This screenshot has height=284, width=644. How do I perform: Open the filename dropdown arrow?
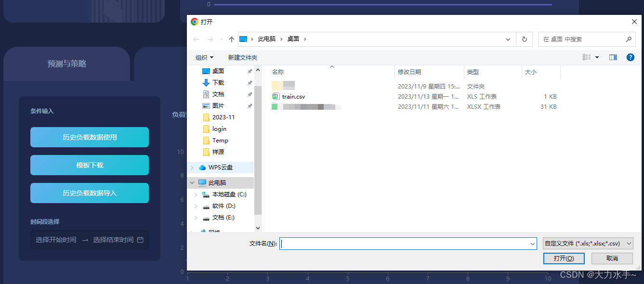point(533,244)
